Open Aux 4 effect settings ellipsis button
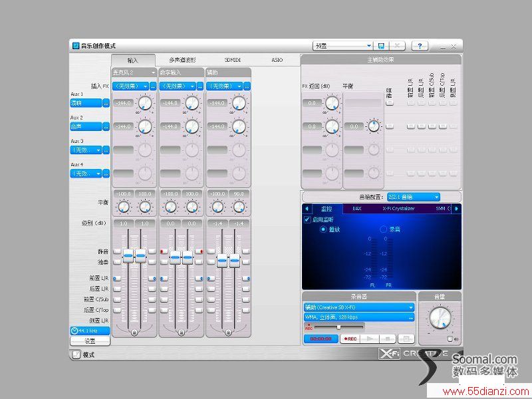The width and height of the screenshot is (532, 399). [106, 174]
